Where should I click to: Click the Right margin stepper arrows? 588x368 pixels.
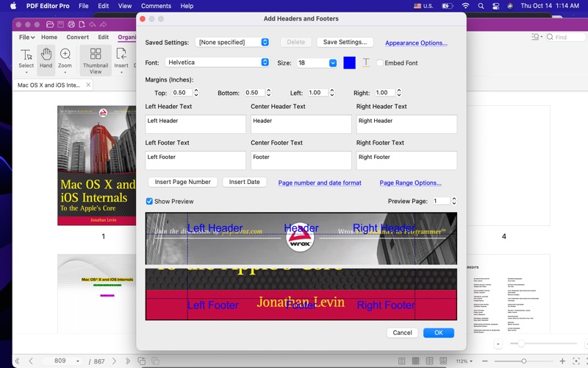coord(399,93)
